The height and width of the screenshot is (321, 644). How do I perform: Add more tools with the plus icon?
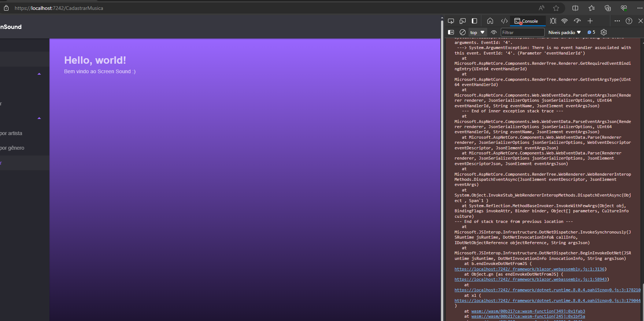click(590, 21)
